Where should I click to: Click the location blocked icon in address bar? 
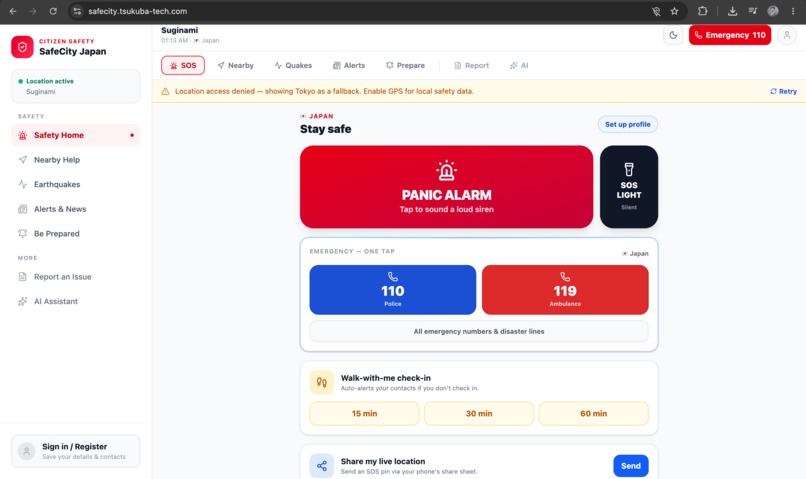pyautogui.click(x=656, y=11)
